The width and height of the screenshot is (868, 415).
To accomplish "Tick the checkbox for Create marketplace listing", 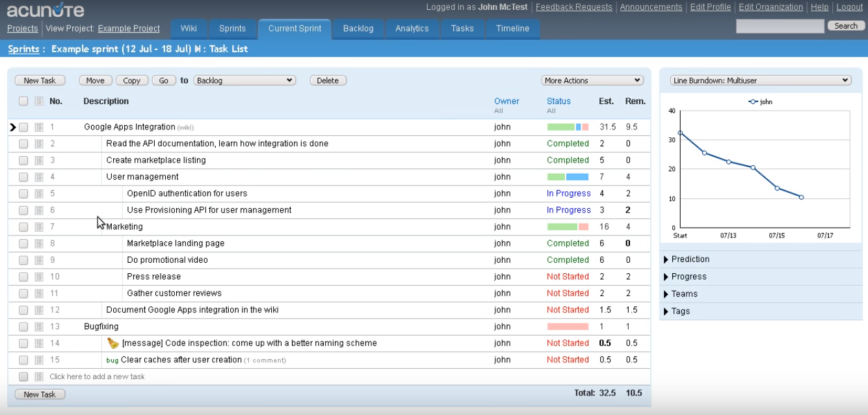I will (23, 161).
